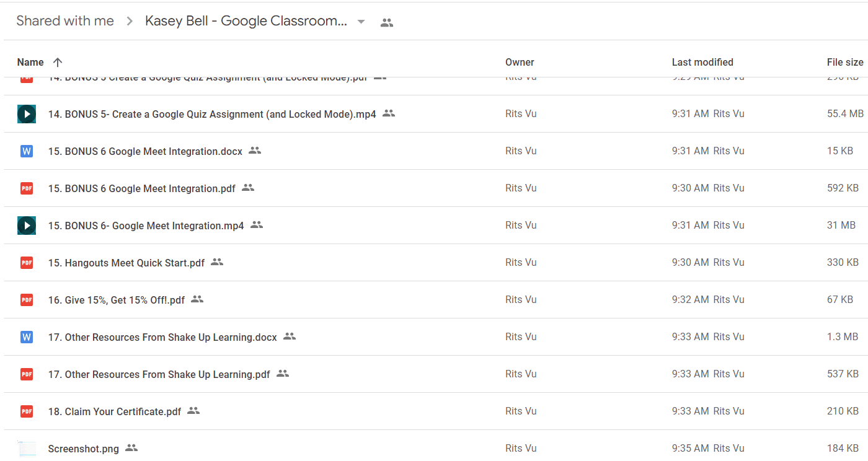Click the Word icon for Other Resources From Shake Up Learning.docx
This screenshot has width=868, height=461.
click(x=27, y=337)
